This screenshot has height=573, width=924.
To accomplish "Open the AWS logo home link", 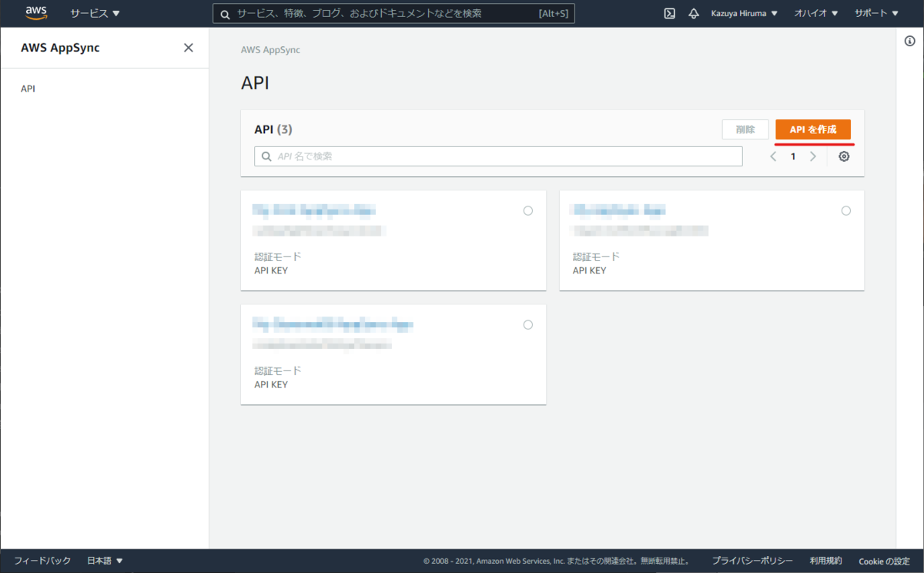I will 36,13.
